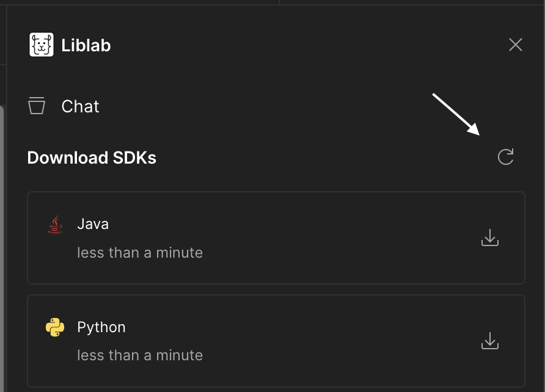This screenshot has width=545, height=392.
Task: Open the Chat menu item
Action: click(80, 106)
